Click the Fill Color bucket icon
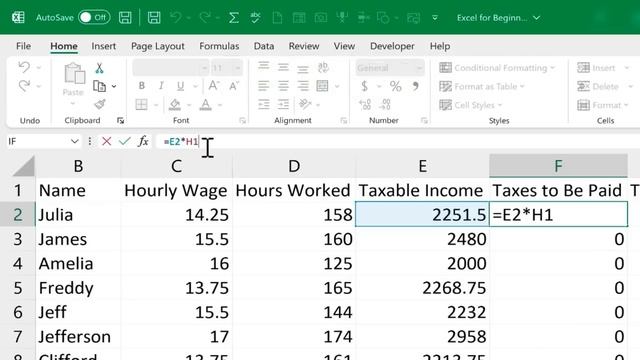640x360 pixels. 175,104
